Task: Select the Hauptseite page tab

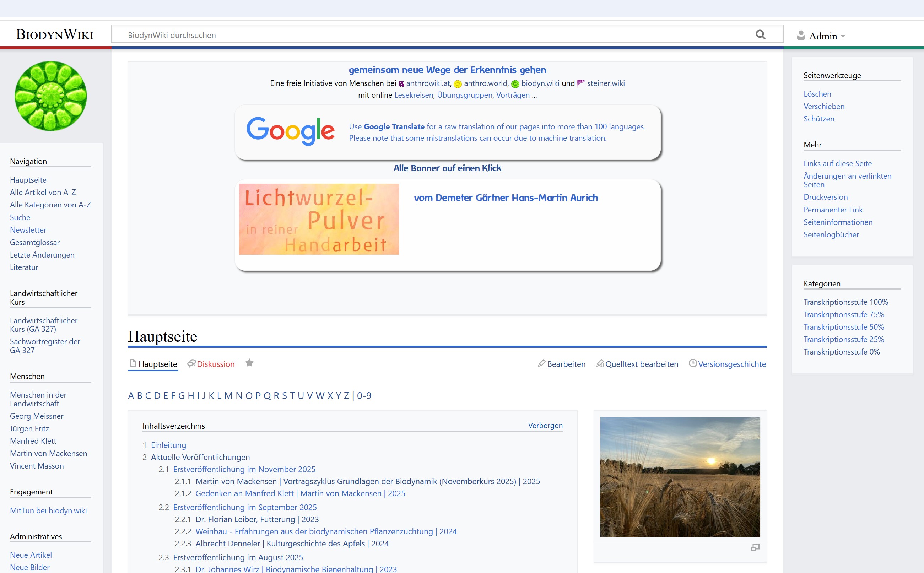Action: click(x=157, y=364)
